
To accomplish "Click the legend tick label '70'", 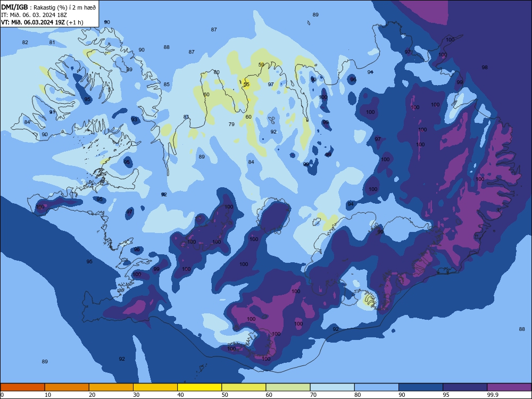I will click(313, 395).
